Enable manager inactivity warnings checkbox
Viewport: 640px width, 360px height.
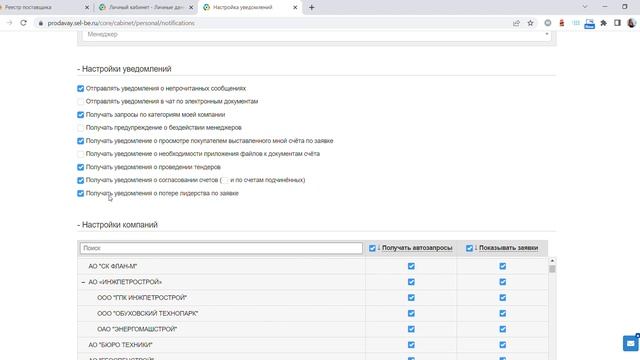[x=80, y=128]
